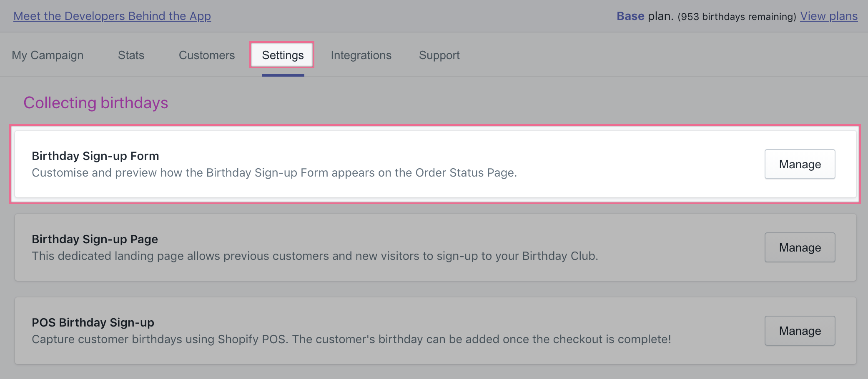
Task: Click the 953 birthdays remaining text
Action: tap(737, 17)
